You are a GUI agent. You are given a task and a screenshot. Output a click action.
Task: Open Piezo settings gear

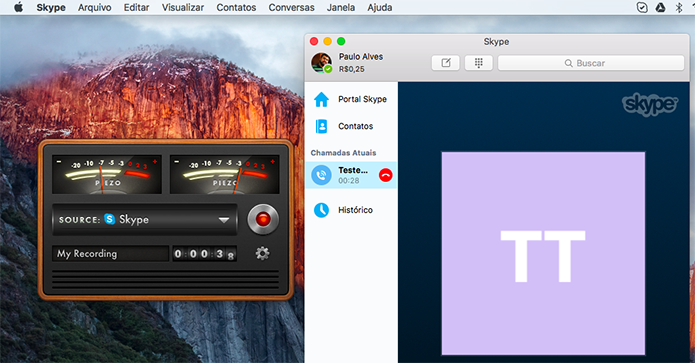coord(262,254)
